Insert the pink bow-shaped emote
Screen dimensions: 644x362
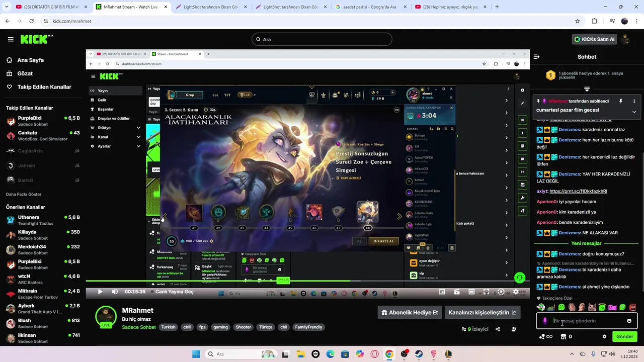612,307
